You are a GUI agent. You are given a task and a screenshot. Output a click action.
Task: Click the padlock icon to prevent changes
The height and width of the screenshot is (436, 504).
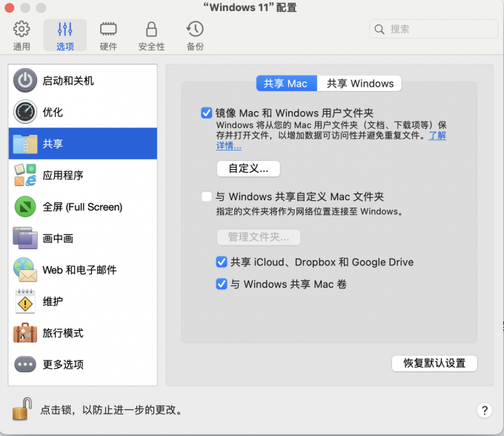point(22,409)
